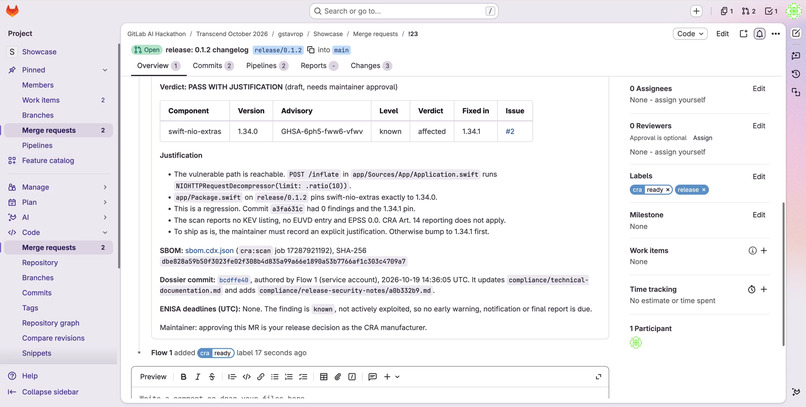The height and width of the screenshot is (407, 806).
Task: Add time entry with plus icon
Action: [x=763, y=289]
